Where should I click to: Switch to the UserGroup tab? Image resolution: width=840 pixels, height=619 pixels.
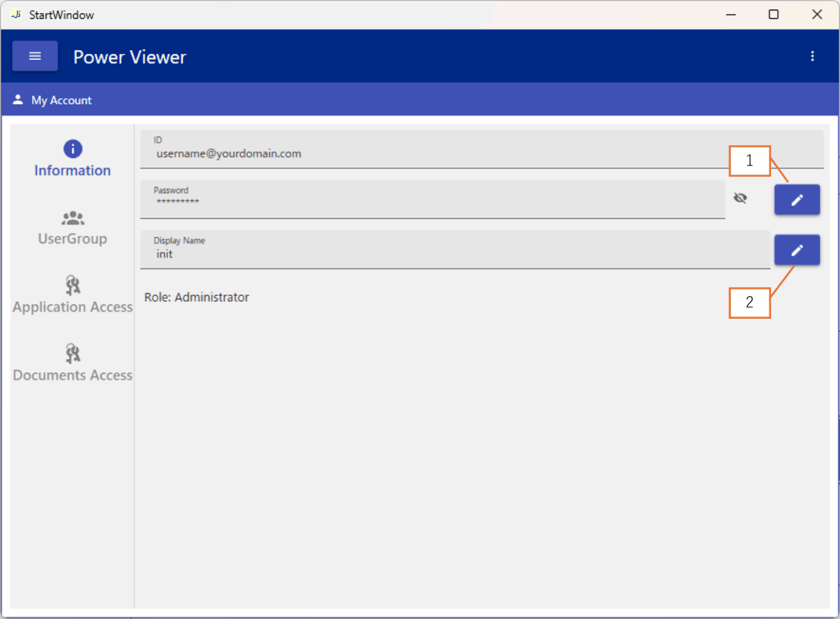pos(72,228)
